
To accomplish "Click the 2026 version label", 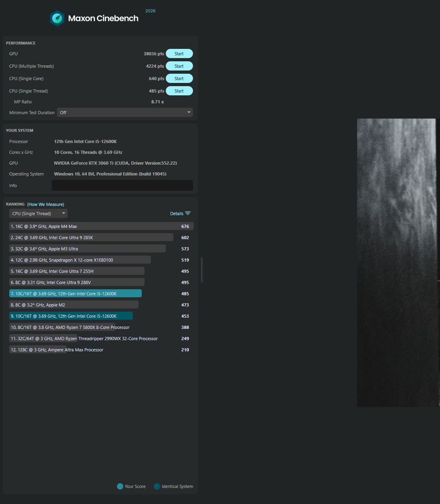I will point(151,11).
